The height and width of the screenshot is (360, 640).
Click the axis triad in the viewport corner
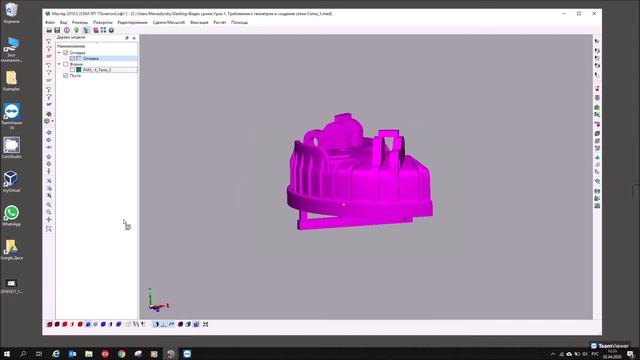pos(158,300)
